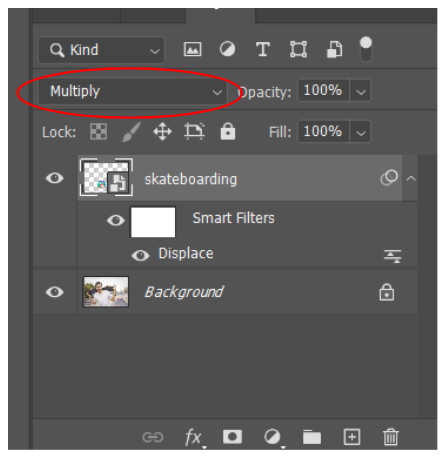Lock position move icon
This screenshot has width=446, height=462.
[162, 131]
